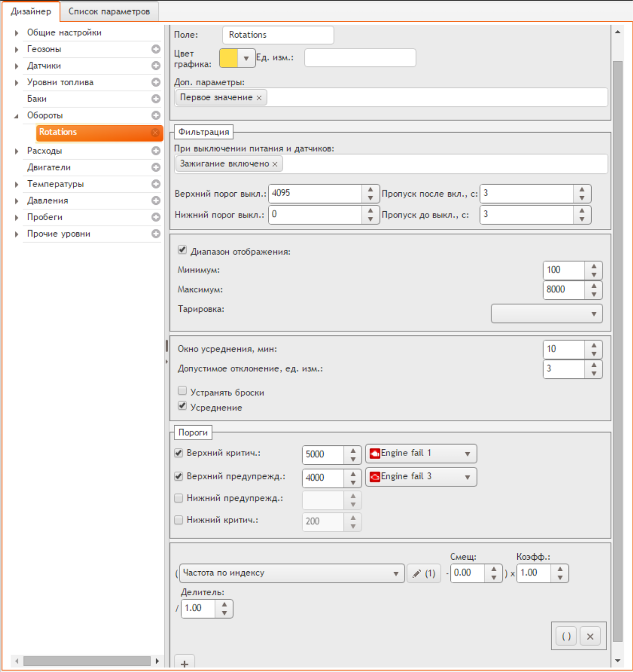The height and width of the screenshot is (672, 633).
Task: Add a new item to Двигатели
Action: [x=156, y=167]
